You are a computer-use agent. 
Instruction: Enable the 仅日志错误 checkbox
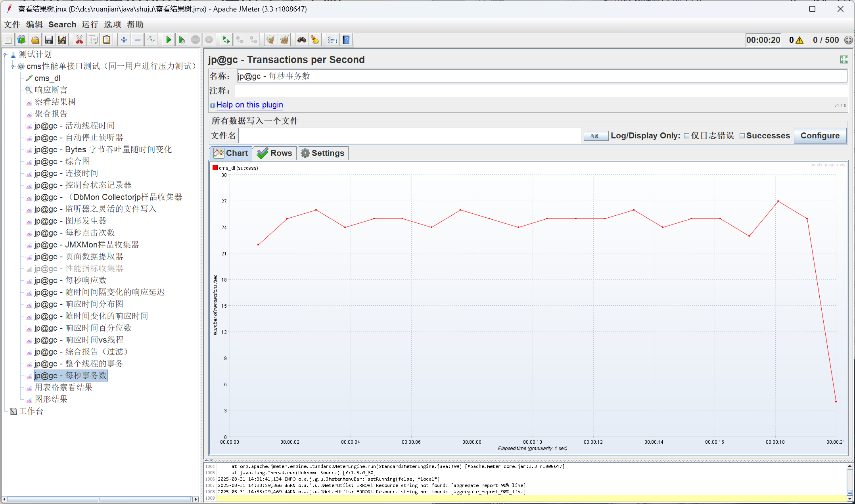coord(686,136)
